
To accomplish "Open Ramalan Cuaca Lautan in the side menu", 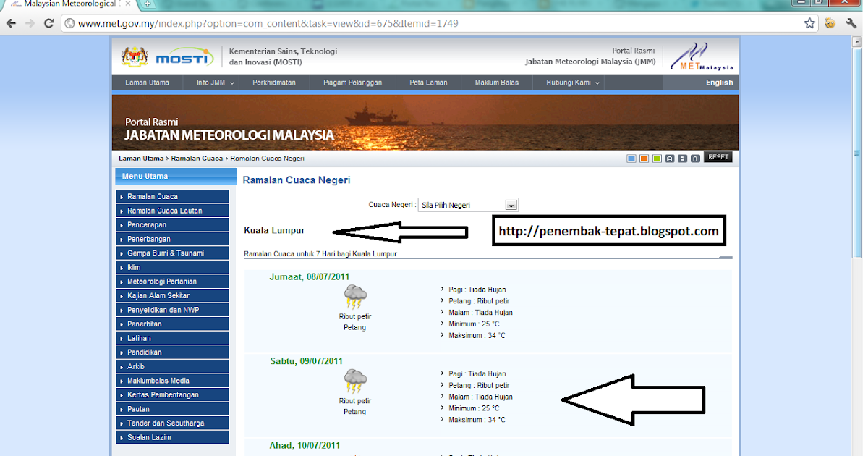I will point(172,211).
